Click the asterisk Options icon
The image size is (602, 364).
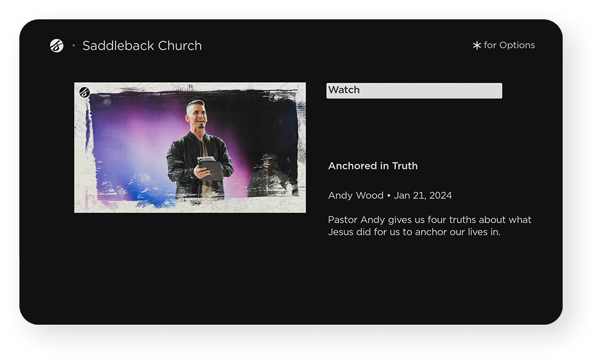click(x=477, y=45)
